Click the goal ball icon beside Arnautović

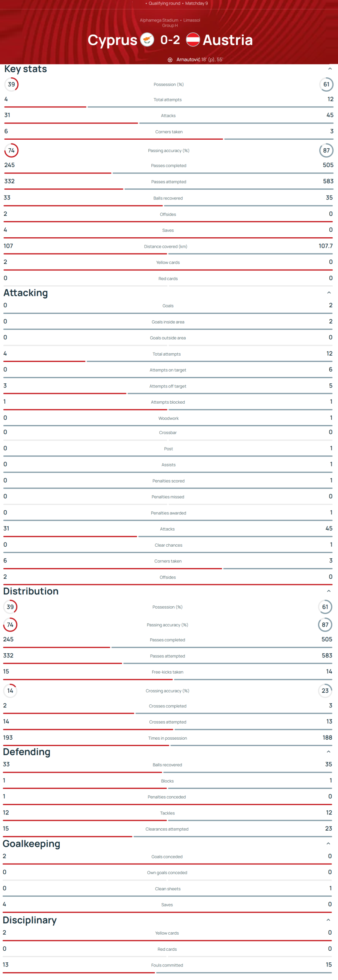(170, 60)
